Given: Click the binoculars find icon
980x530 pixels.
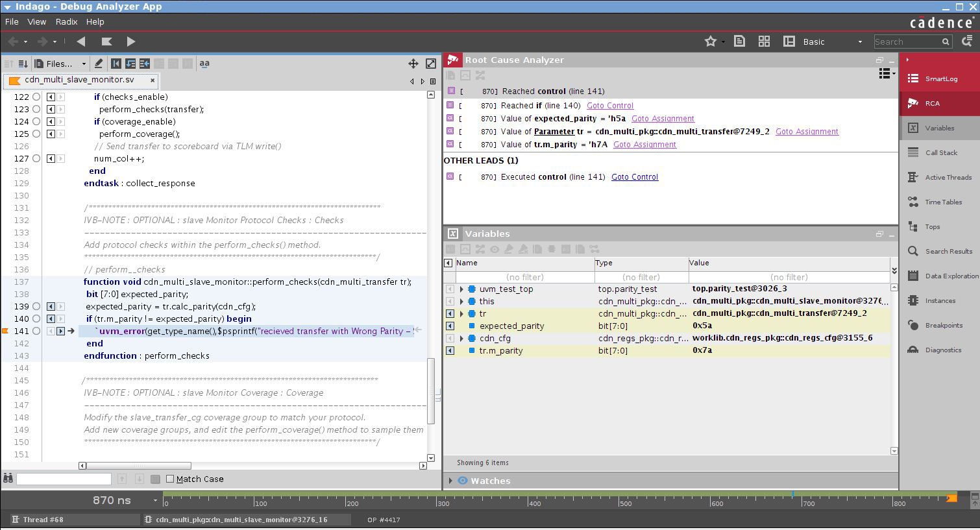Looking at the screenshot, I should (8, 479).
